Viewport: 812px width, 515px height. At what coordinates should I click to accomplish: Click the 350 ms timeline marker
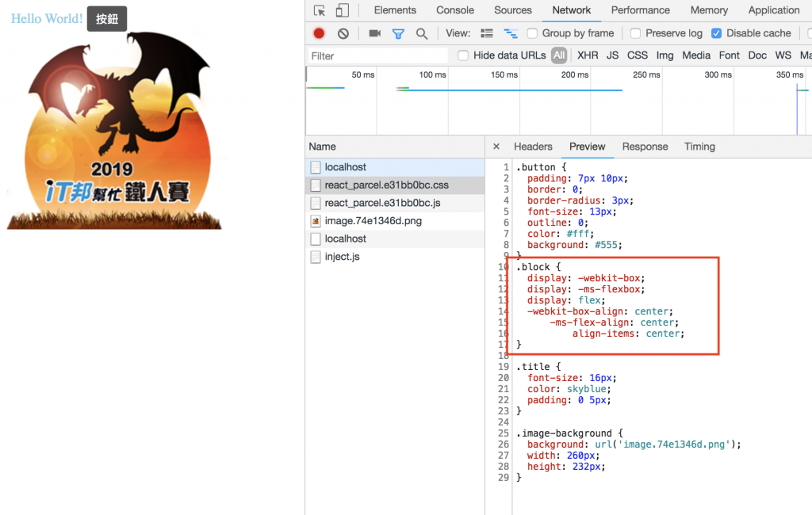click(x=790, y=74)
